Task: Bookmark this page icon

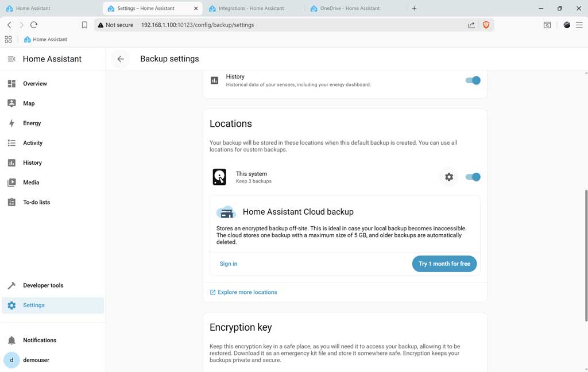Action: coord(84,25)
